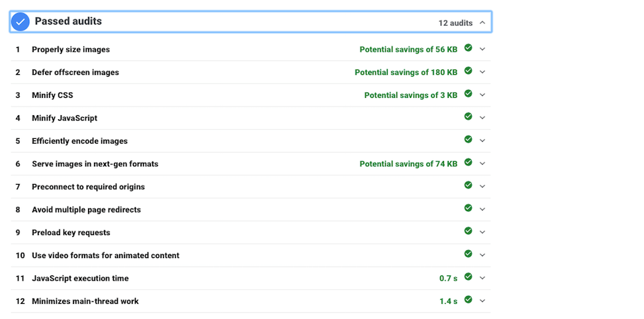Click the 12 audits count label
This screenshot has width=644, height=319.
pos(455,23)
